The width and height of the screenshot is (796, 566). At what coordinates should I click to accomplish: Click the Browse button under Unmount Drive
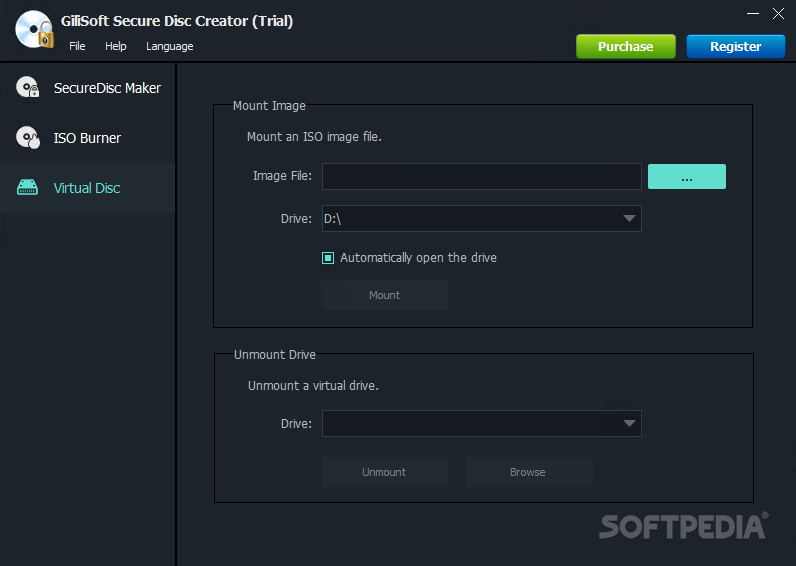pyautogui.click(x=528, y=472)
